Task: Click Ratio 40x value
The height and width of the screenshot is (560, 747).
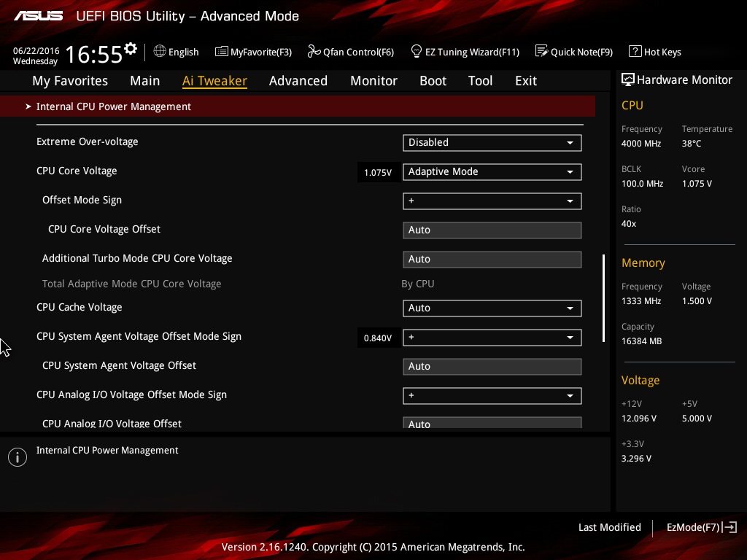Action: click(629, 223)
